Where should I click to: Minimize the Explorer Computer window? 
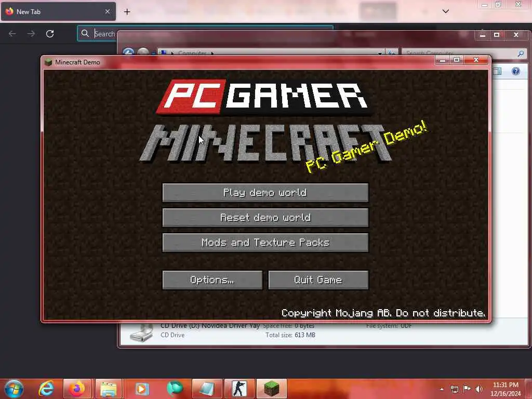(483, 35)
